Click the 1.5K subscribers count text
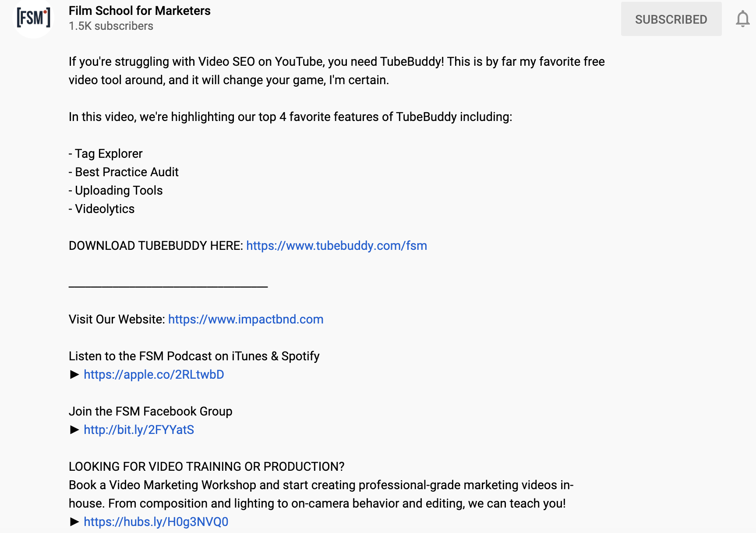 coord(111,26)
